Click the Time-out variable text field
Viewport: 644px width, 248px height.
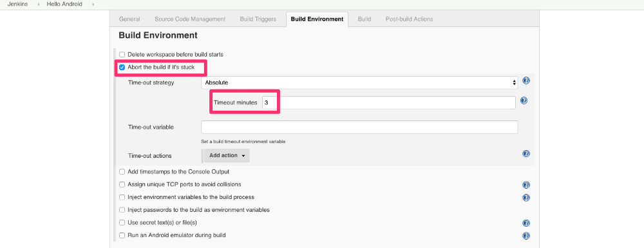(359, 128)
